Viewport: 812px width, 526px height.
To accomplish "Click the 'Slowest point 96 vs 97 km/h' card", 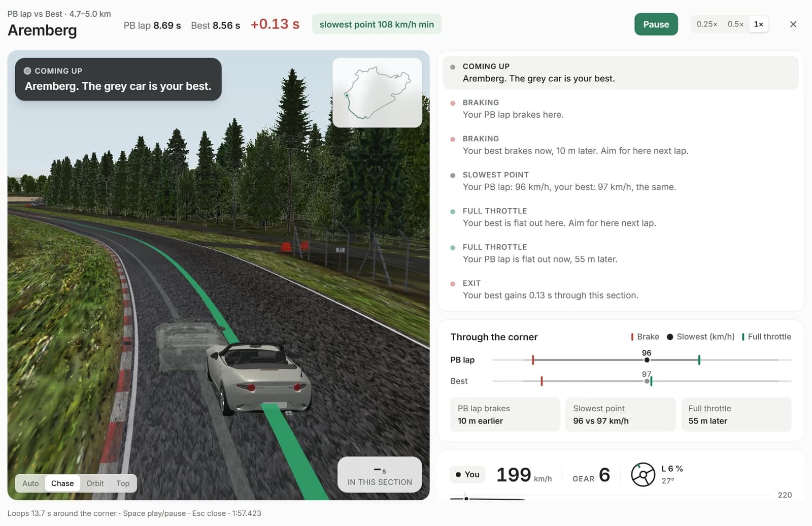I will click(620, 414).
